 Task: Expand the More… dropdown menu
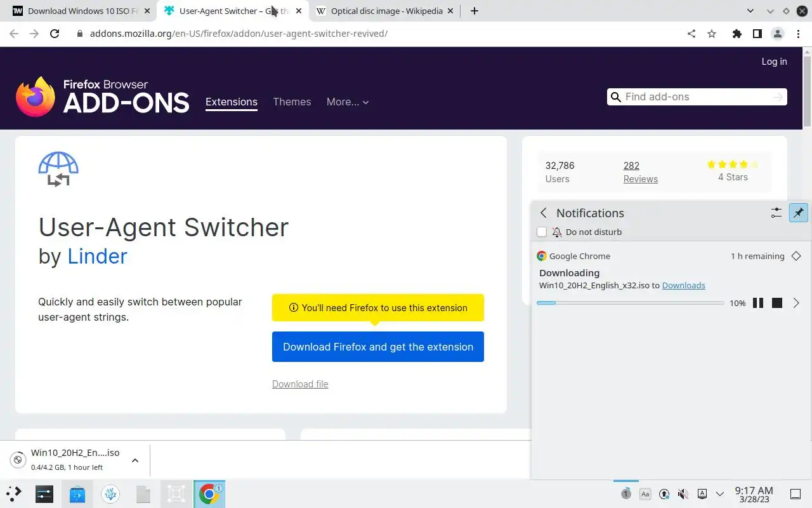[x=348, y=102]
